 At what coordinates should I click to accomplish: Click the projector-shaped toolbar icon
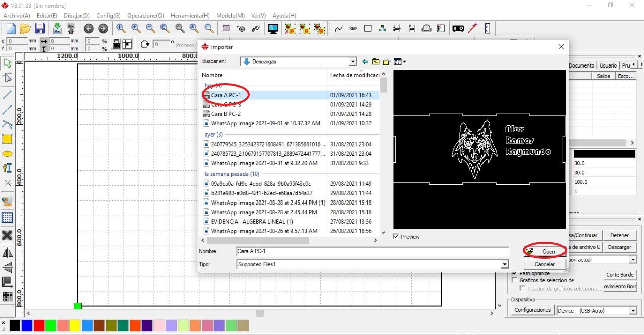[458, 29]
